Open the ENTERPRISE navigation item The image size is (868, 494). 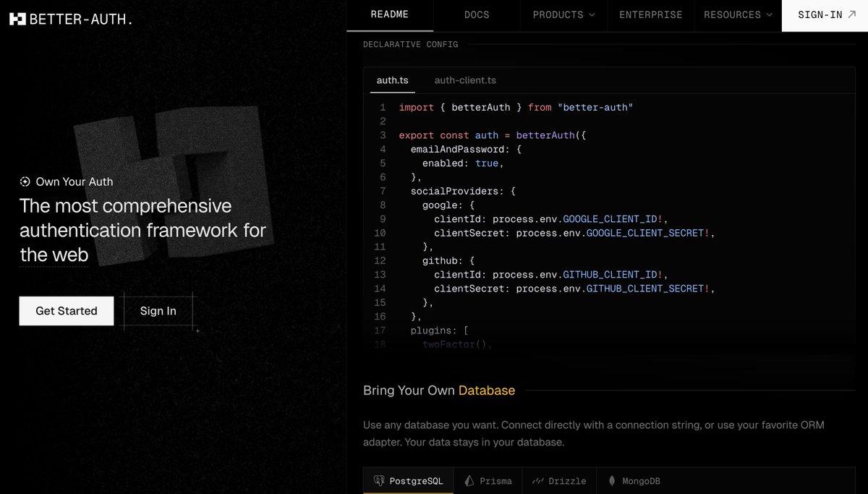[x=651, y=14]
